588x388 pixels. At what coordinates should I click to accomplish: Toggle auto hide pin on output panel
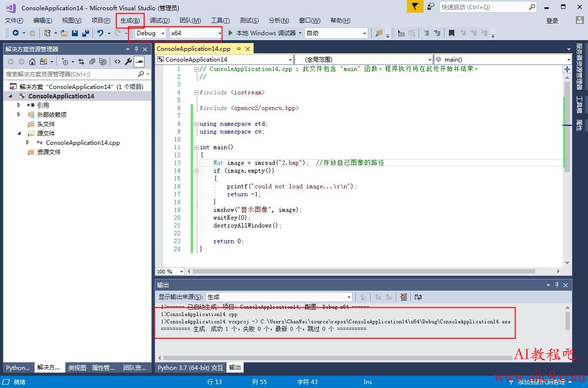pos(557,285)
